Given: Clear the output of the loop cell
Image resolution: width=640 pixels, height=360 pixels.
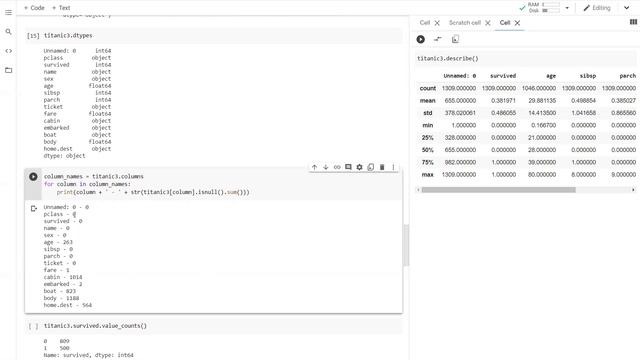Looking at the screenshot, I should point(34,209).
